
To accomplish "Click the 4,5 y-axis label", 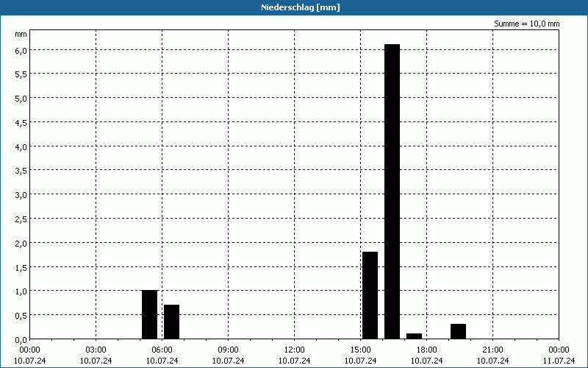I will pos(21,122).
